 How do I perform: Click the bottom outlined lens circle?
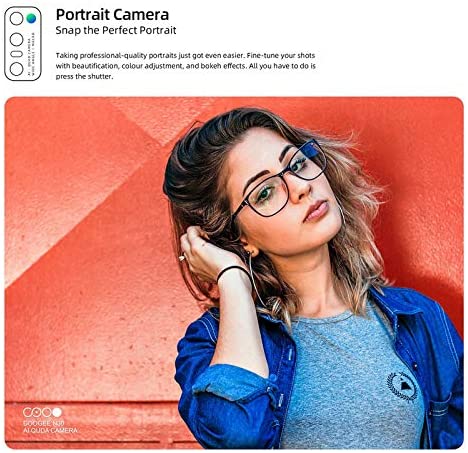[16, 69]
